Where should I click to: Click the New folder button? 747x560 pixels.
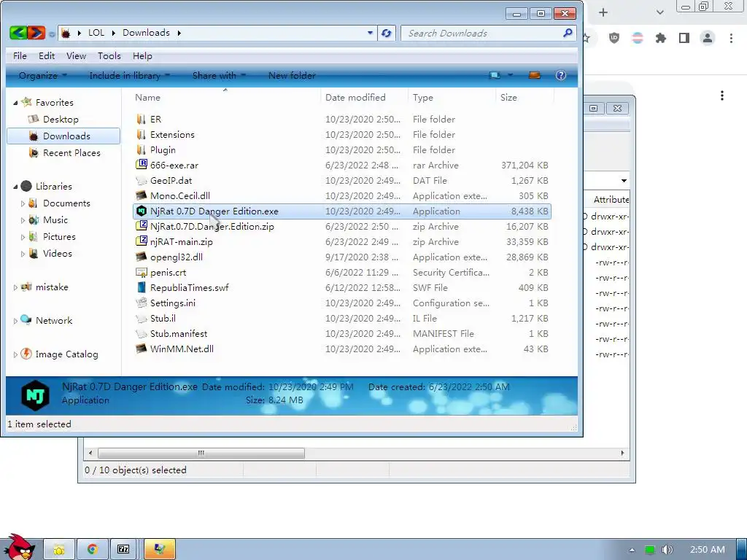coord(292,76)
